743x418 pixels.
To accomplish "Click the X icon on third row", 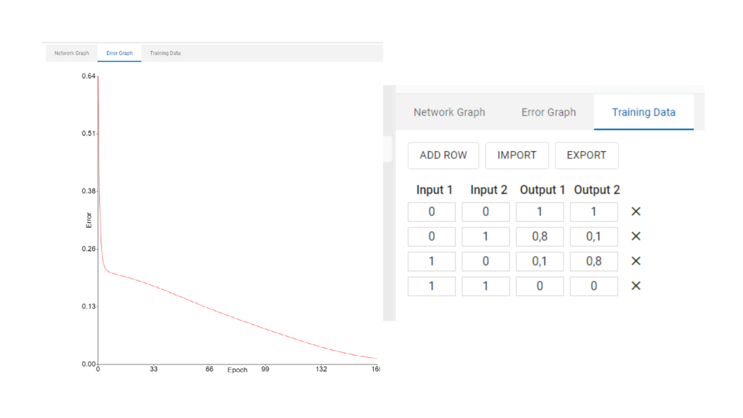I will (x=636, y=261).
